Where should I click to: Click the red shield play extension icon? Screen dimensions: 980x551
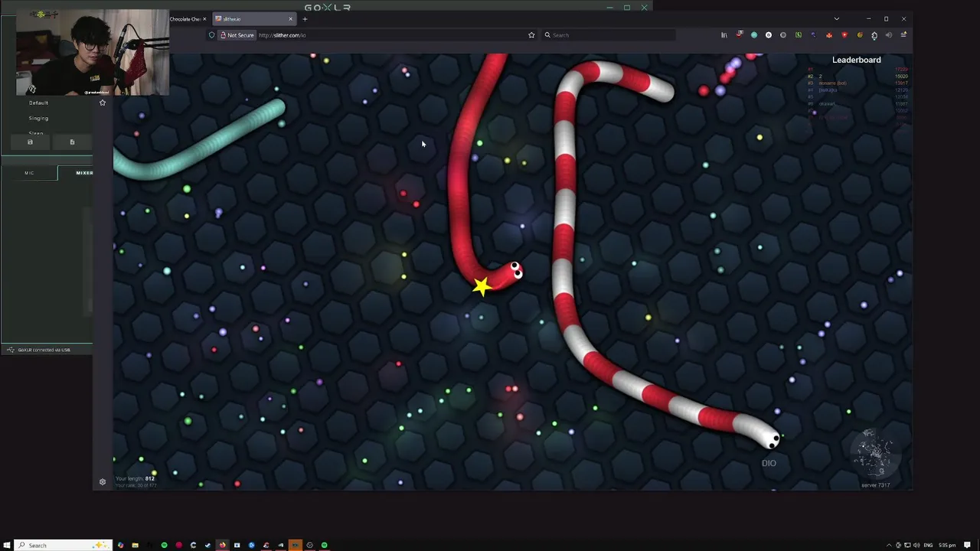[844, 35]
